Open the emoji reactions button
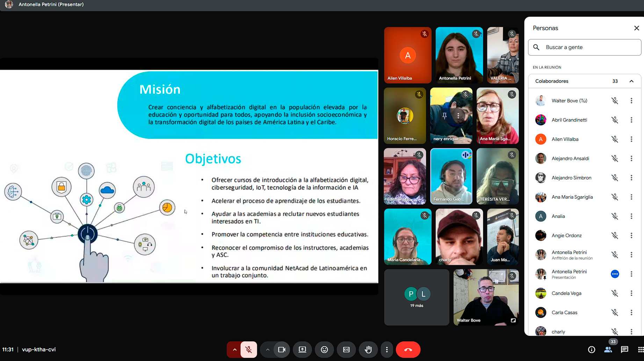The height and width of the screenshot is (361, 644). 324,349
